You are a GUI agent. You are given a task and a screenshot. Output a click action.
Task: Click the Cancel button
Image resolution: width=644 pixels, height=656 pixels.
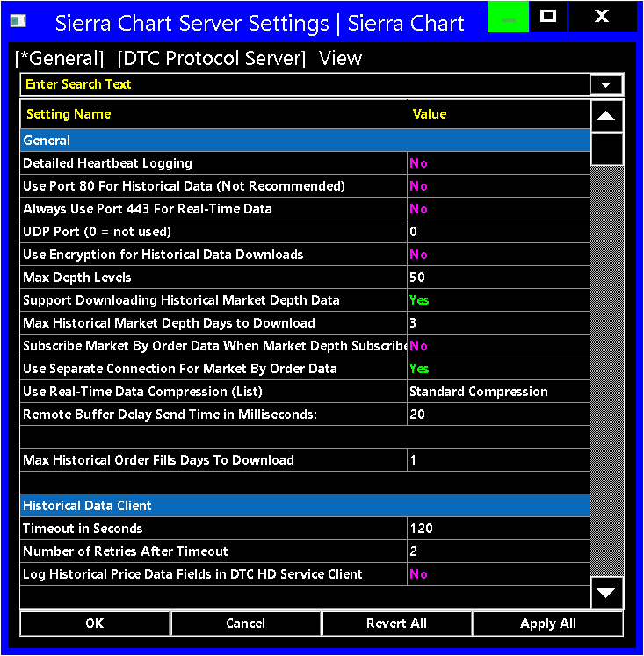click(x=246, y=624)
